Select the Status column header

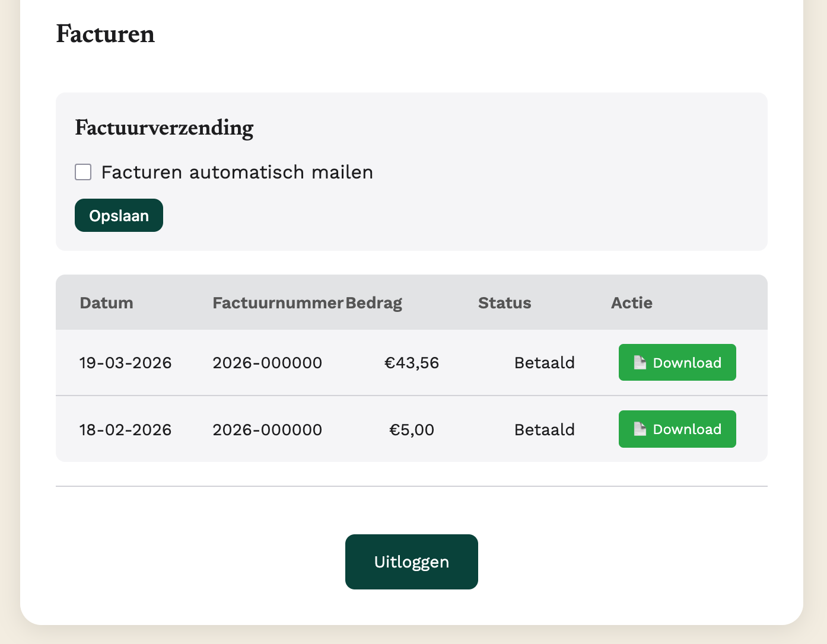pos(504,303)
